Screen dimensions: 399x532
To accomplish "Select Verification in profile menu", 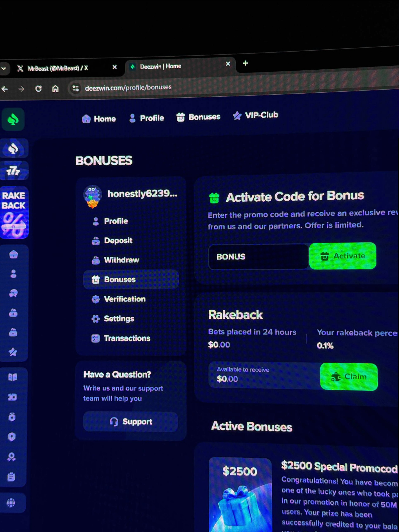I will [x=124, y=299].
